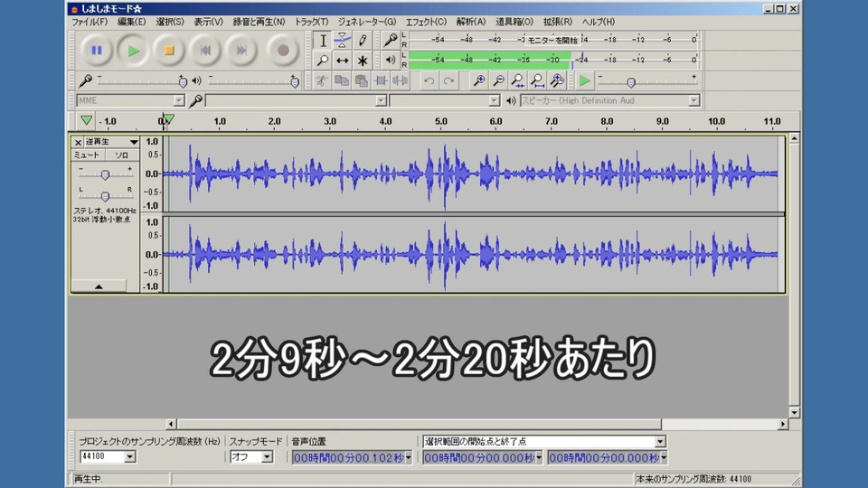The width and height of the screenshot is (868, 488).
Task: Click the play-at-speed slider knob
Action: (x=631, y=82)
